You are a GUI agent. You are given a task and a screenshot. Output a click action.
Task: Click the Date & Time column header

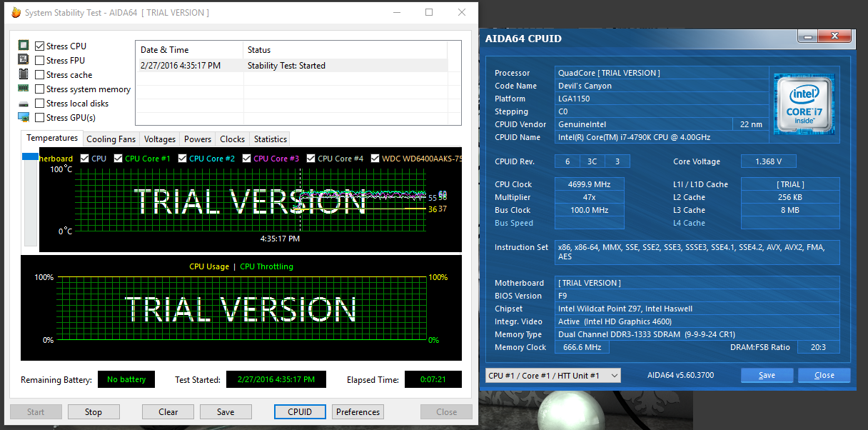(189, 50)
